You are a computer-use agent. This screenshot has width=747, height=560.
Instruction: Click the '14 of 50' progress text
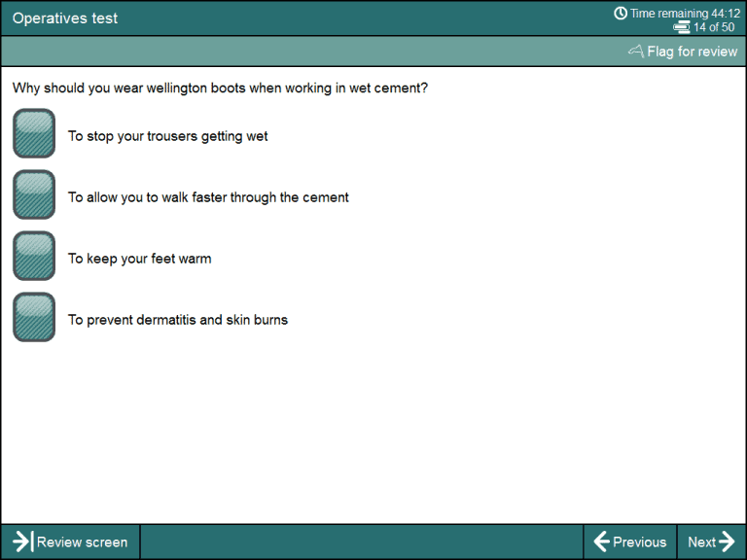[714, 27]
